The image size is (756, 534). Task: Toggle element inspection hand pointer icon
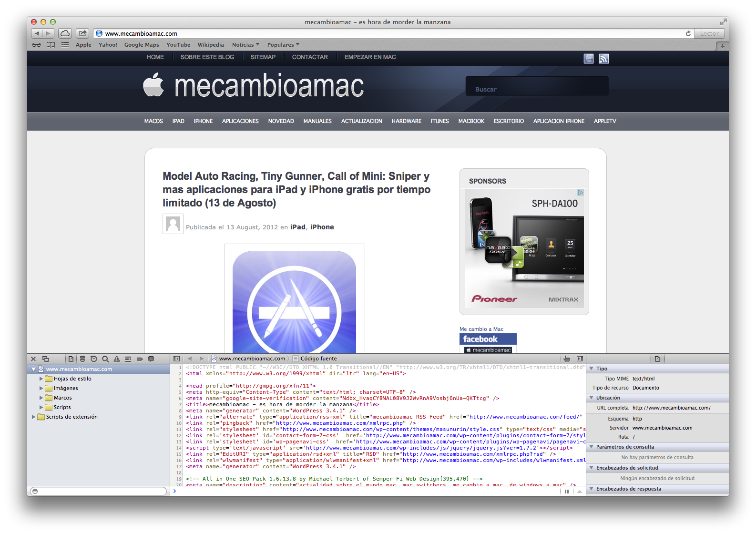coord(567,359)
